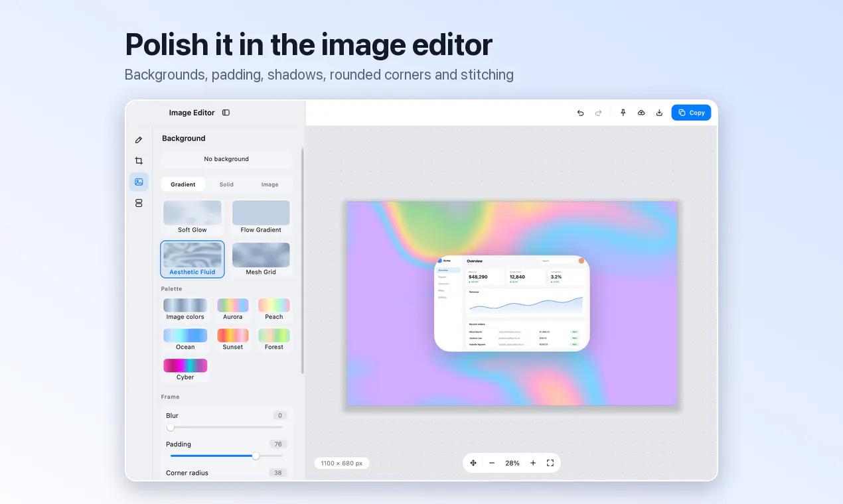
Task: Zoom in with the plus icon
Action: (533, 463)
